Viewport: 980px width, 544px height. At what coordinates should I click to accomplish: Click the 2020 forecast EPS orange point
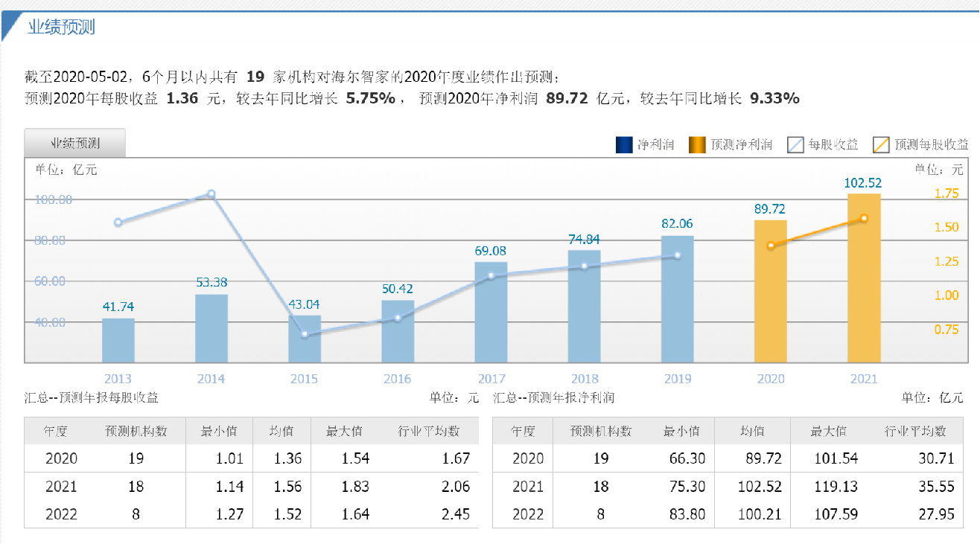tap(771, 246)
